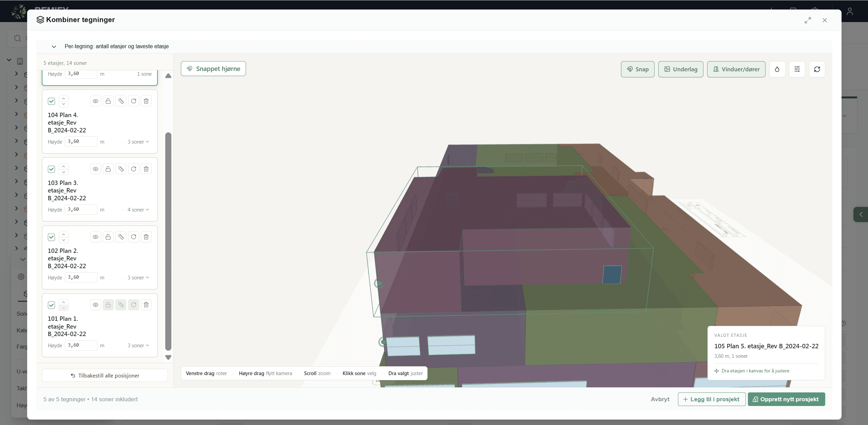The image size is (868, 425).
Task: Delete the 101 Plan 1. etasje drawing
Action: click(x=146, y=305)
